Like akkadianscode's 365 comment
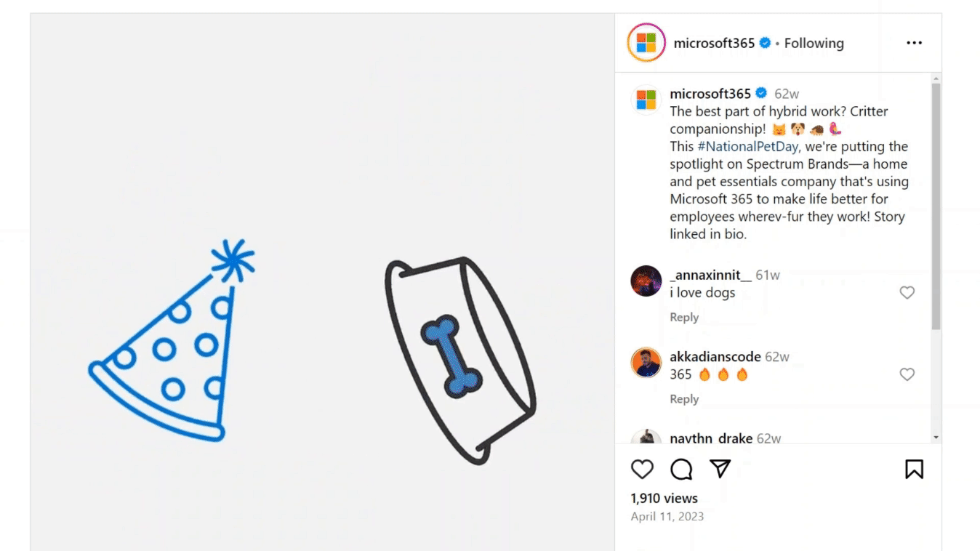Screen dimensions: 980x551 [x=907, y=374]
